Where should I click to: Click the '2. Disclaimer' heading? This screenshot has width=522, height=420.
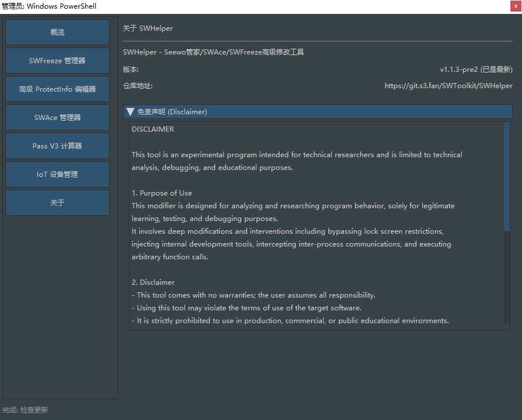pyautogui.click(x=153, y=283)
